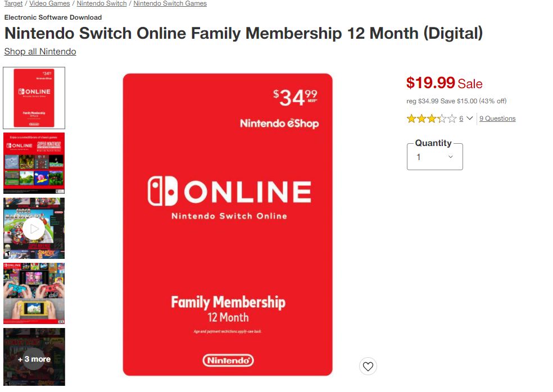Click the Shop all Nintendo link
This screenshot has height=392, width=553.
pos(40,52)
